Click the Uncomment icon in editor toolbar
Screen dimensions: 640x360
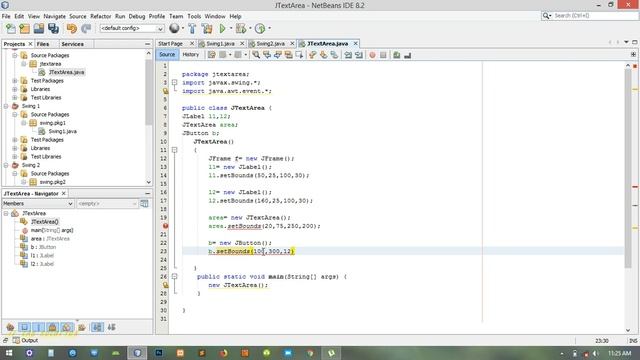(407, 55)
